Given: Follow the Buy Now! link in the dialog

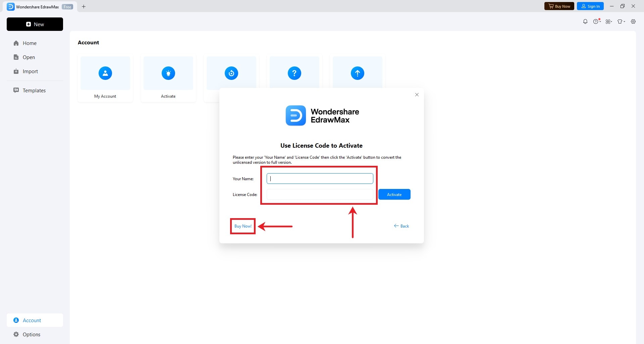Looking at the screenshot, I should pyautogui.click(x=243, y=226).
